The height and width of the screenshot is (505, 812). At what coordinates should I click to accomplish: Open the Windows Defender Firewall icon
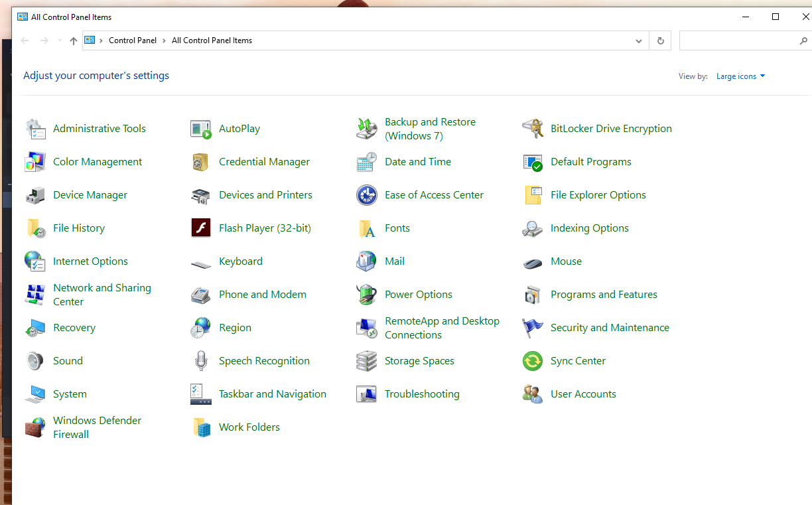pyautogui.click(x=35, y=427)
